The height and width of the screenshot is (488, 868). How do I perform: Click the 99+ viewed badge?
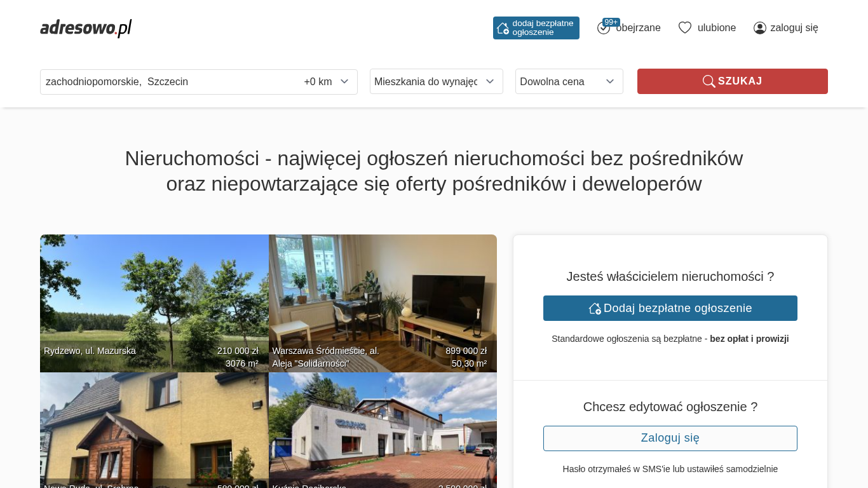[611, 22]
